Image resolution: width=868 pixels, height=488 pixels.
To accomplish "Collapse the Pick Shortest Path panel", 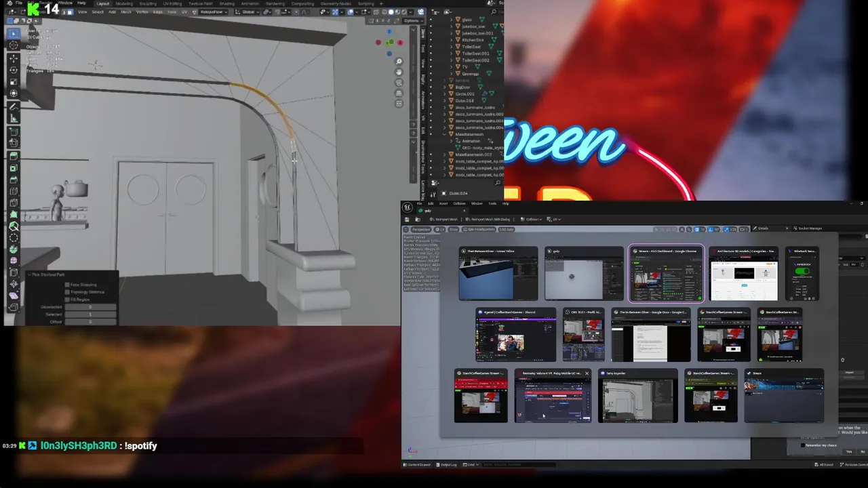I will point(29,274).
